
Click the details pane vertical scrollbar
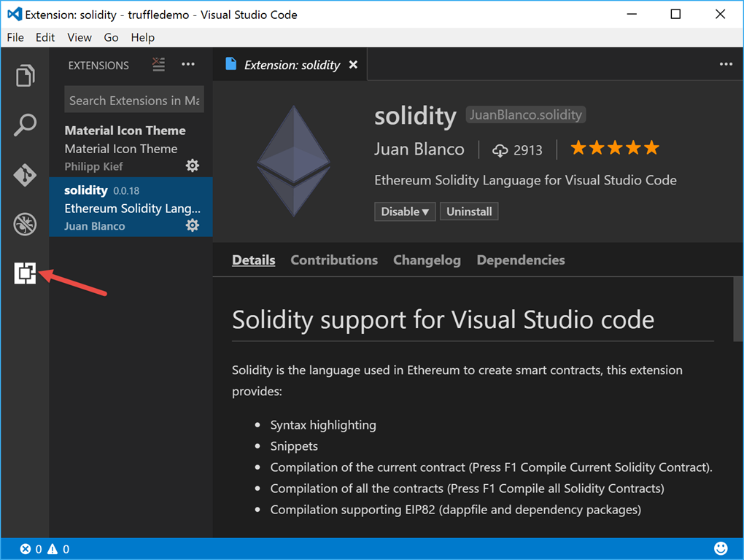(738, 309)
